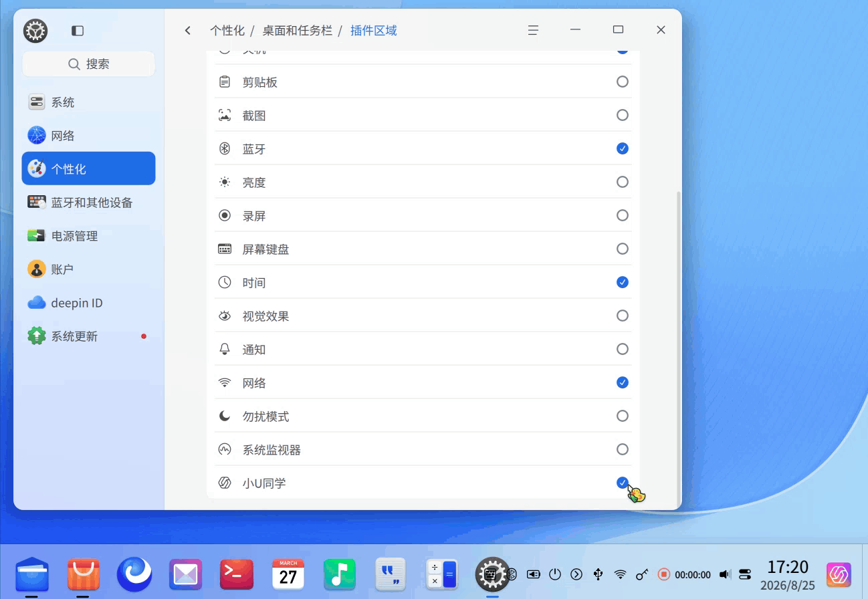Uncheck the 时间 plugin checkbox
This screenshot has height=599, width=868.
[x=623, y=282]
